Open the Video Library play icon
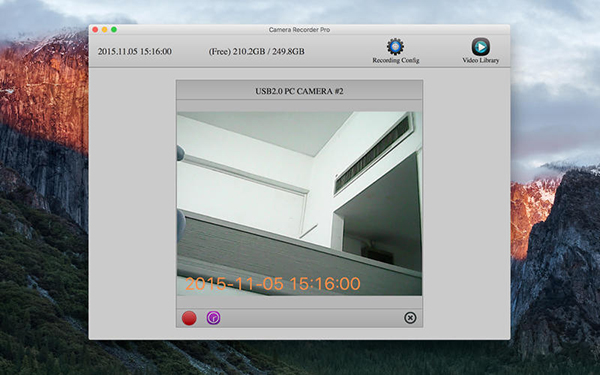Screen dimensions: 600x375 point(481,47)
